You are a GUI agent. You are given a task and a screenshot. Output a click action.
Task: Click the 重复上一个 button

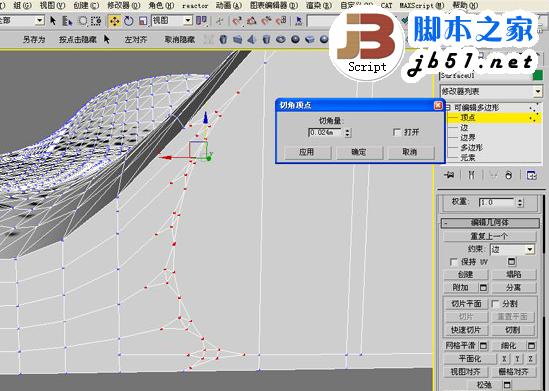(x=489, y=236)
